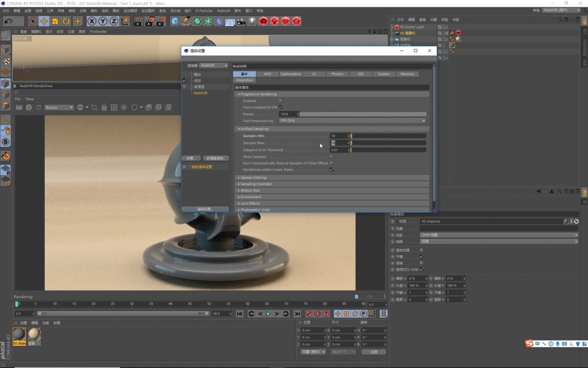Open the Photon tab in render settings
This screenshot has height=368, width=588.
[x=337, y=74]
